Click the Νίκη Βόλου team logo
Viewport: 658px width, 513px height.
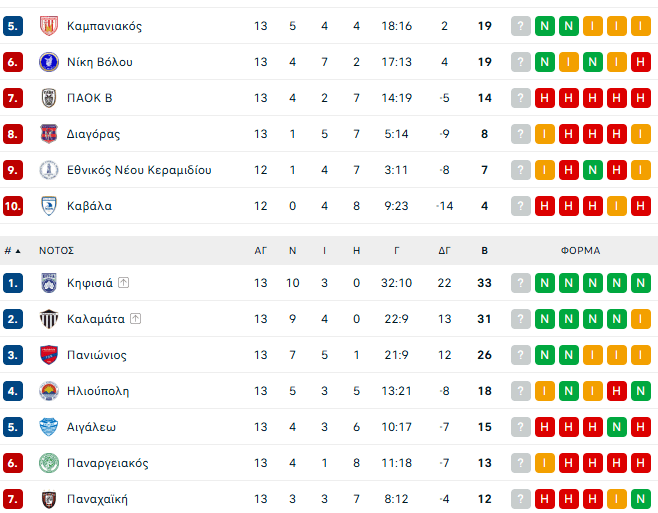coord(48,62)
